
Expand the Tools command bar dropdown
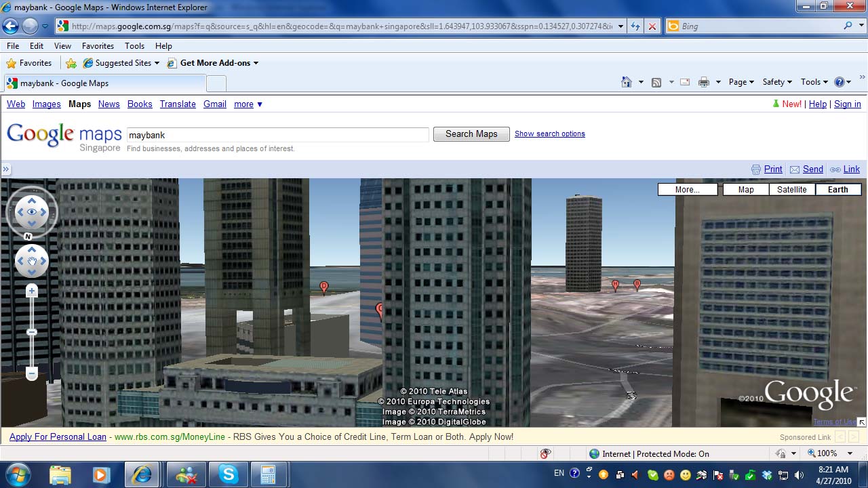(x=814, y=82)
